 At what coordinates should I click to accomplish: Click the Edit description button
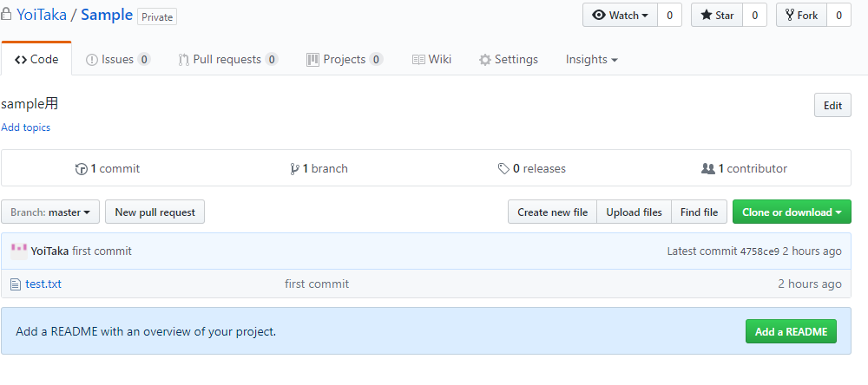pos(832,105)
